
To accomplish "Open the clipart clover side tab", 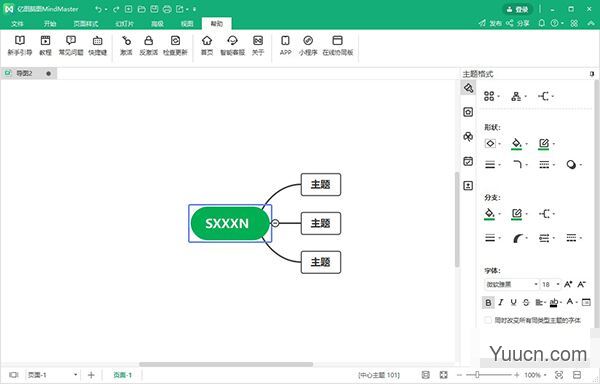I will 468,137.
